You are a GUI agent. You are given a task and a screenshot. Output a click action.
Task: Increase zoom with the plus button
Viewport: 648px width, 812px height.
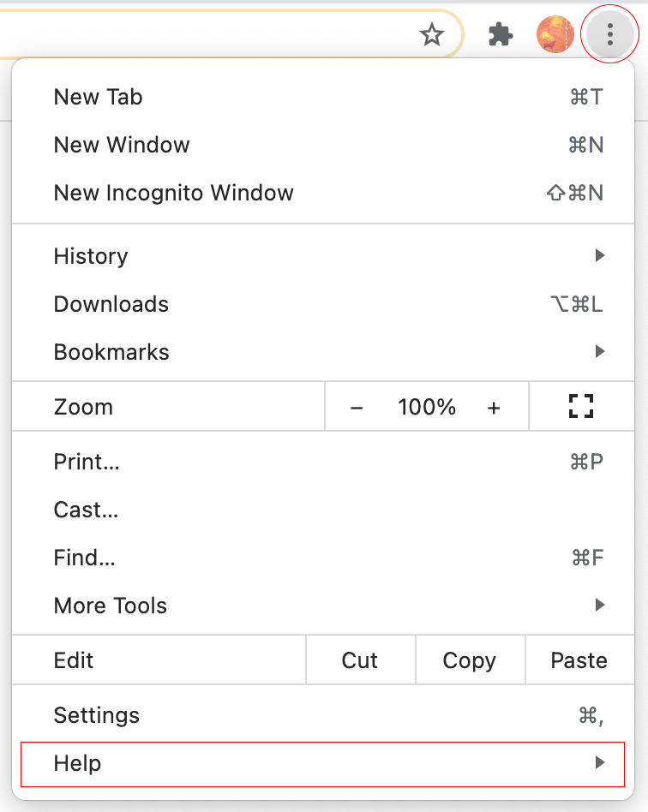point(494,408)
